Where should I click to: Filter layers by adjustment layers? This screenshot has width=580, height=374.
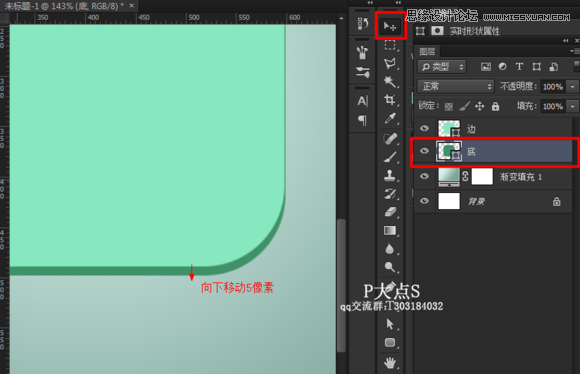pos(502,67)
